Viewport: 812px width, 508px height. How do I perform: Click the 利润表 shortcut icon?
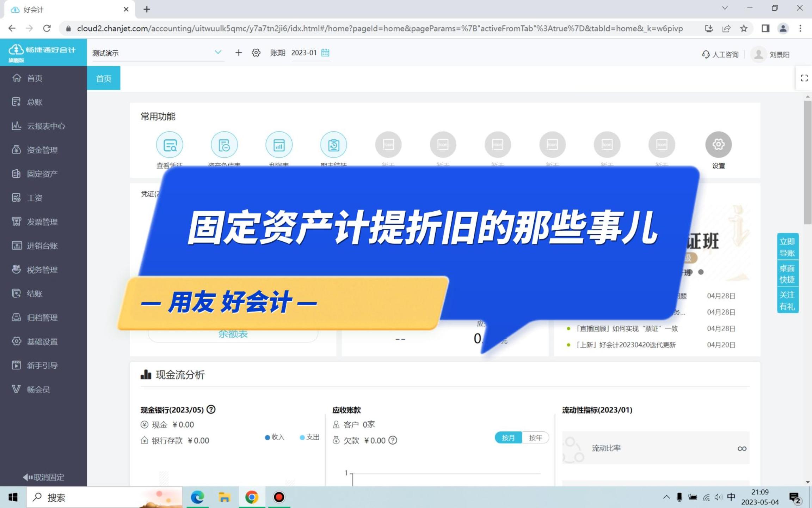[279, 145]
